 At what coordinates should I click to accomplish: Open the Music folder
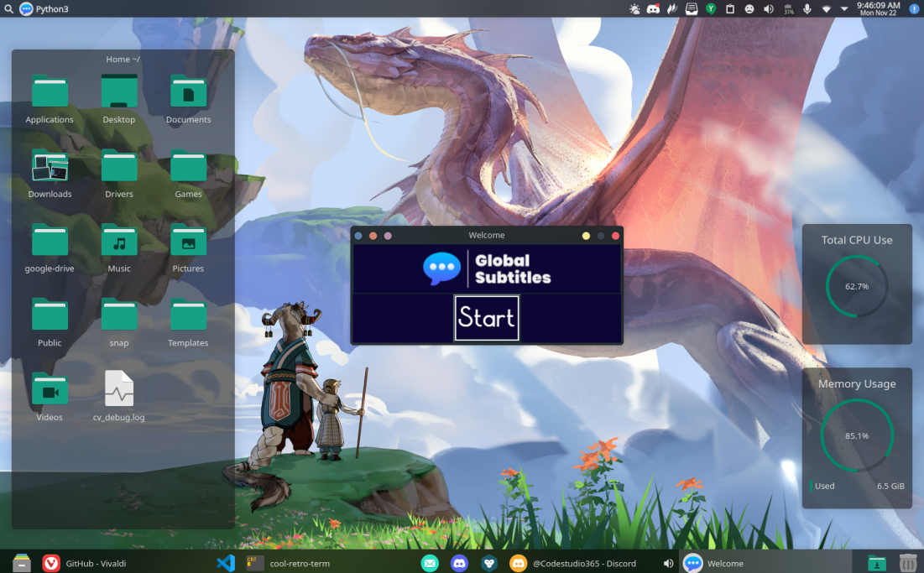(119, 248)
